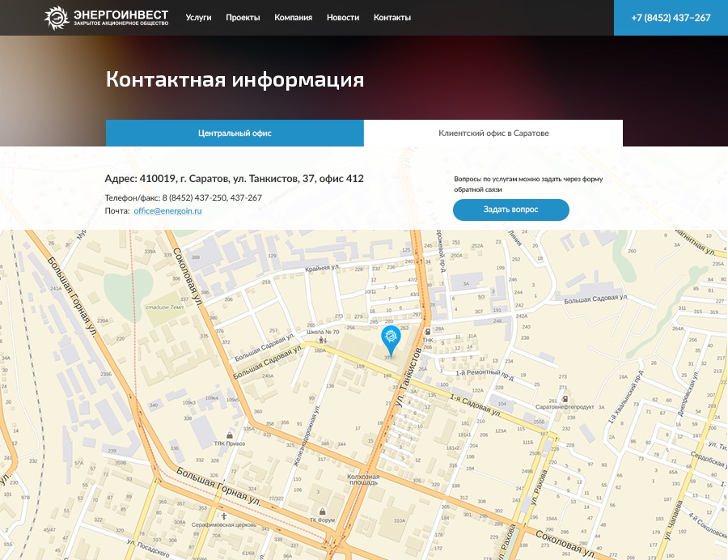
Task: Click the Школа № 70 icon on map
Action: (323, 341)
